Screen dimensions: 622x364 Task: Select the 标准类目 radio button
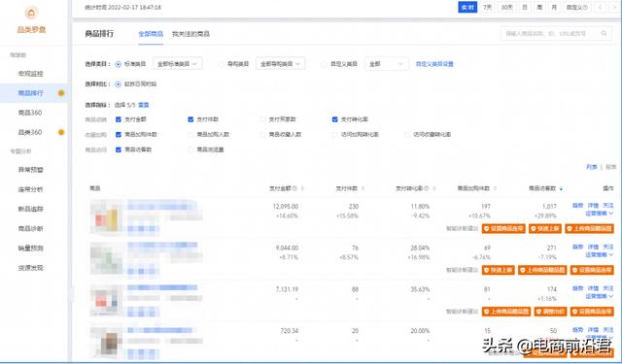[118, 64]
